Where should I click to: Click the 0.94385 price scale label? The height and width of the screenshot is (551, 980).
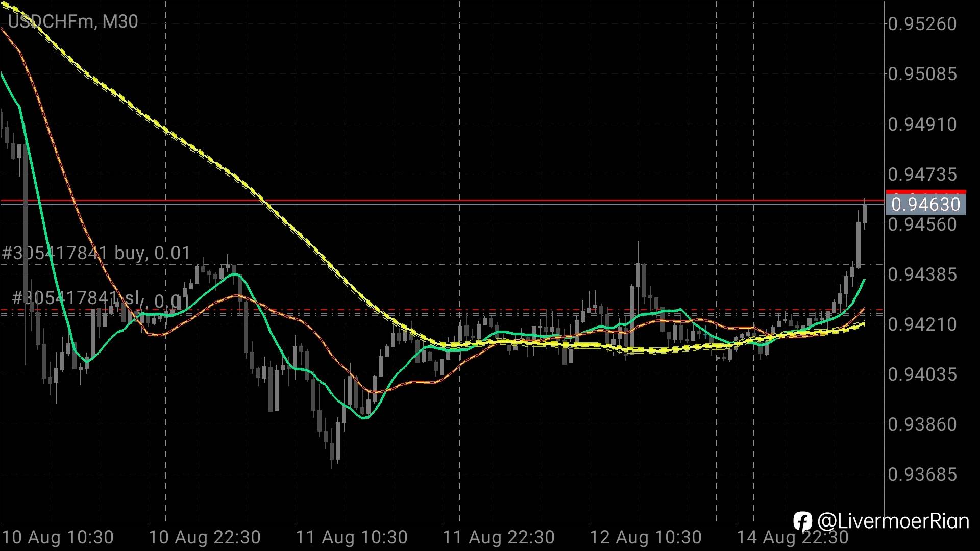(x=922, y=274)
